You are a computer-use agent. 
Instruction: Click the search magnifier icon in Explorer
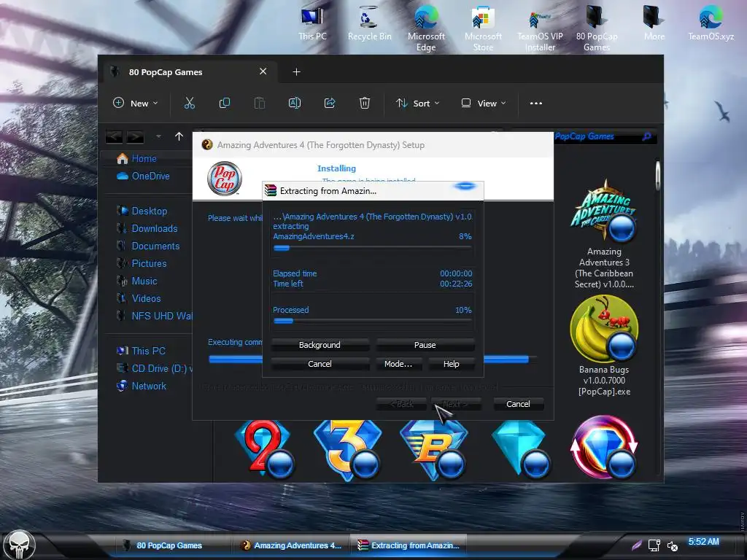tap(646, 136)
